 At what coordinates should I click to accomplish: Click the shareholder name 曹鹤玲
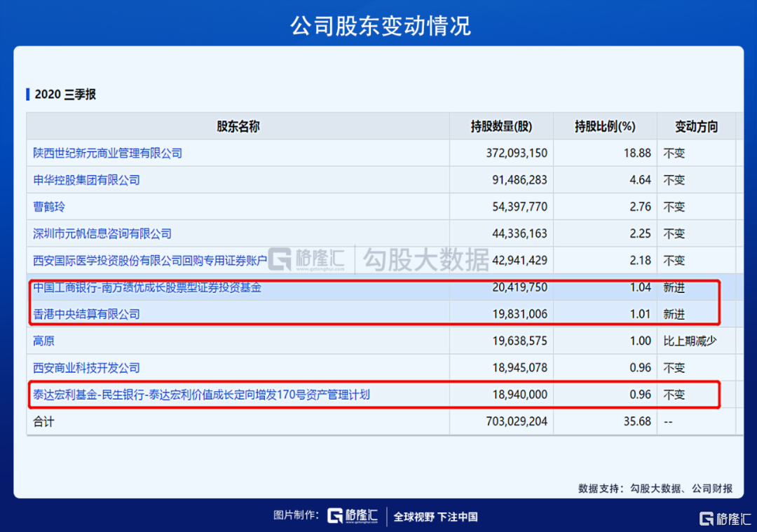click(x=49, y=207)
